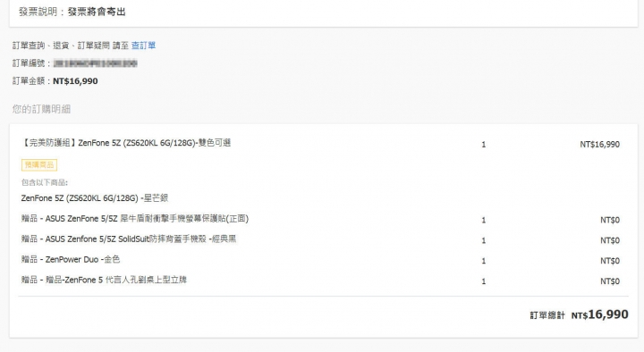Click the 發票說明 invoice note text
644x352 pixels.
click(x=72, y=12)
